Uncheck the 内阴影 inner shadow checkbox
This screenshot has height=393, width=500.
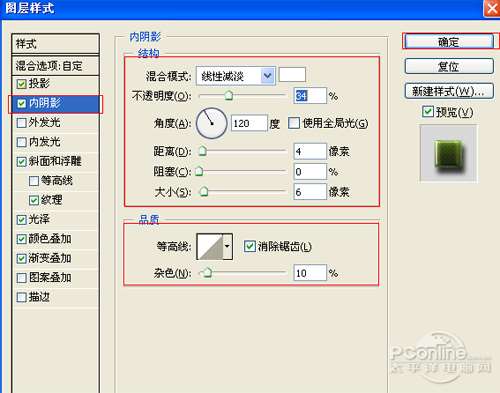click(x=21, y=103)
